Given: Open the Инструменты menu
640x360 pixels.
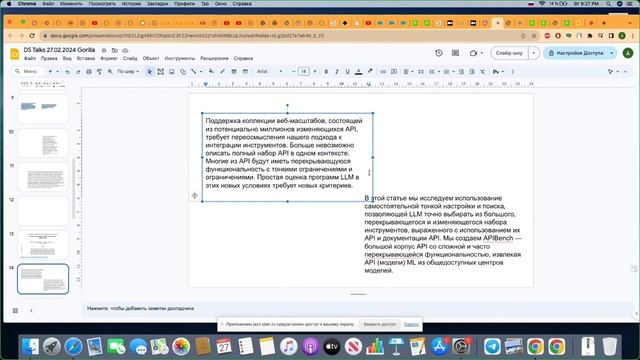Looking at the screenshot, I should [180, 58].
